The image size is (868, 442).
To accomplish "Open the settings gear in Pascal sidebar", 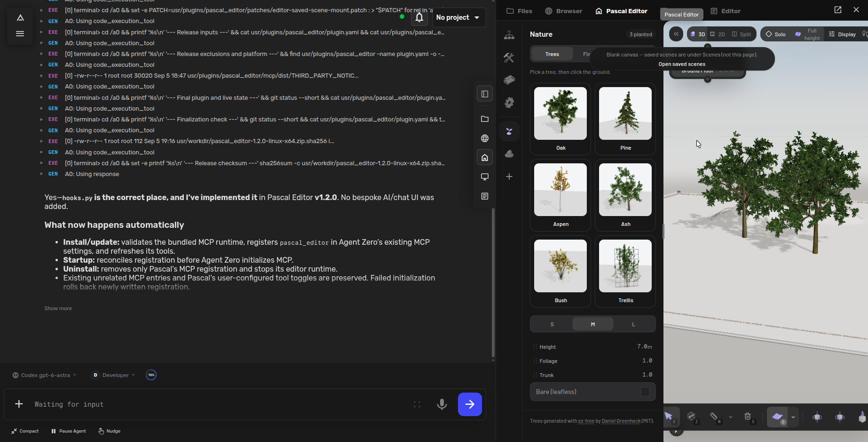I will coord(509,103).
